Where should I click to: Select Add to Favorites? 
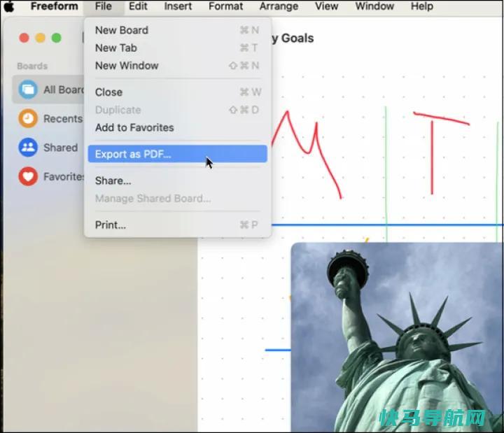(x=177, y=127)
